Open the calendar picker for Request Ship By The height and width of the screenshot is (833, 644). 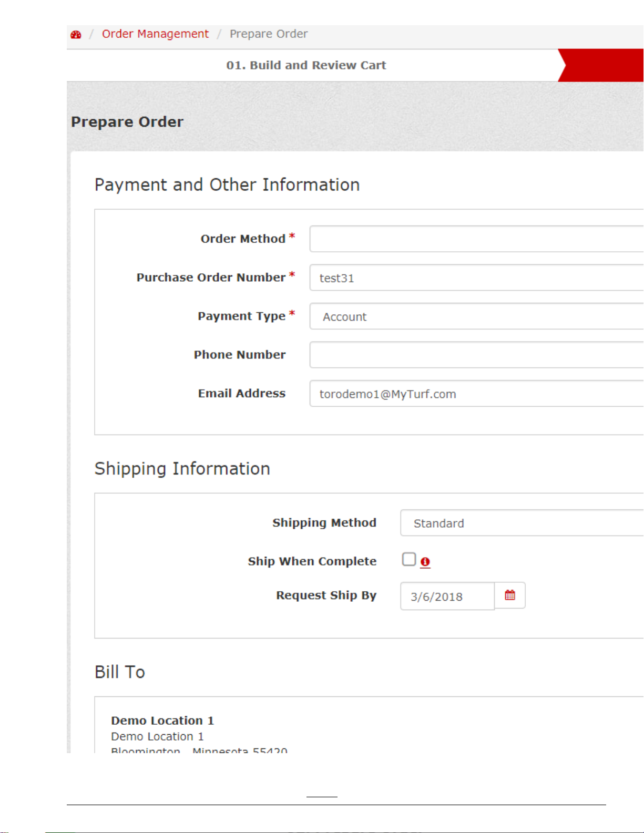point(510,595)
